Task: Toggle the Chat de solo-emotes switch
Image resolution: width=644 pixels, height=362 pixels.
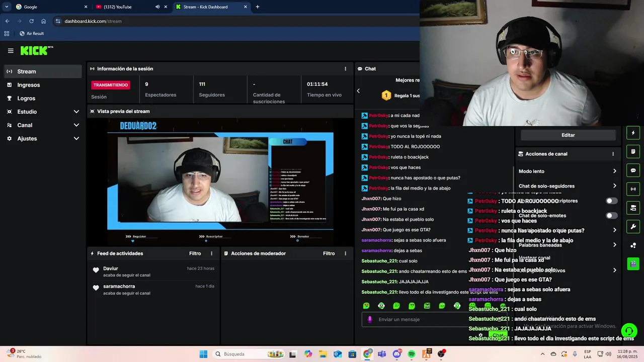Action: point(611,216)
